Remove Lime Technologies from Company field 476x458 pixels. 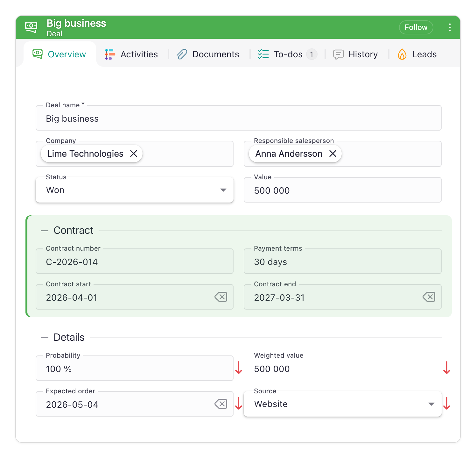134,154
